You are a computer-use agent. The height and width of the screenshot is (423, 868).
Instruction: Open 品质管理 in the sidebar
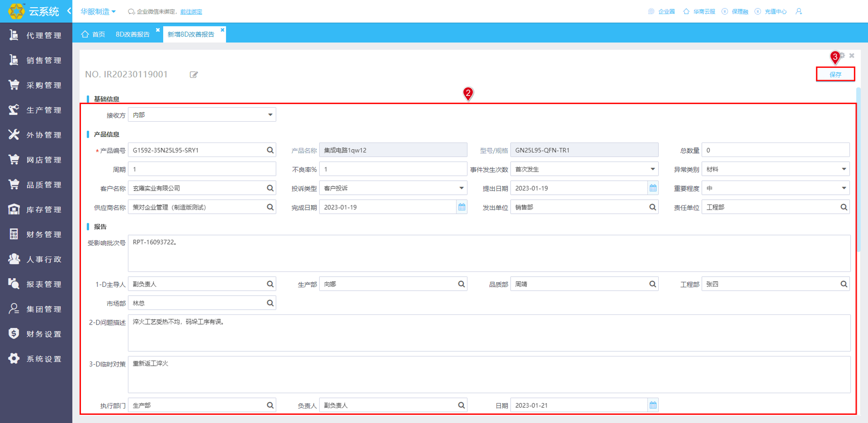point(36,185)
